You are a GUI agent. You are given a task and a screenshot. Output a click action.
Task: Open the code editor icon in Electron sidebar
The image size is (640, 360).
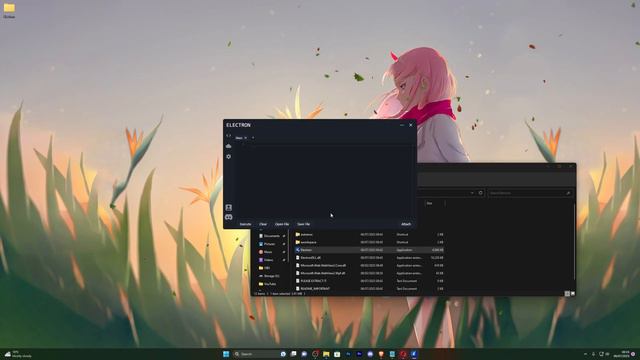pos(229,136)
